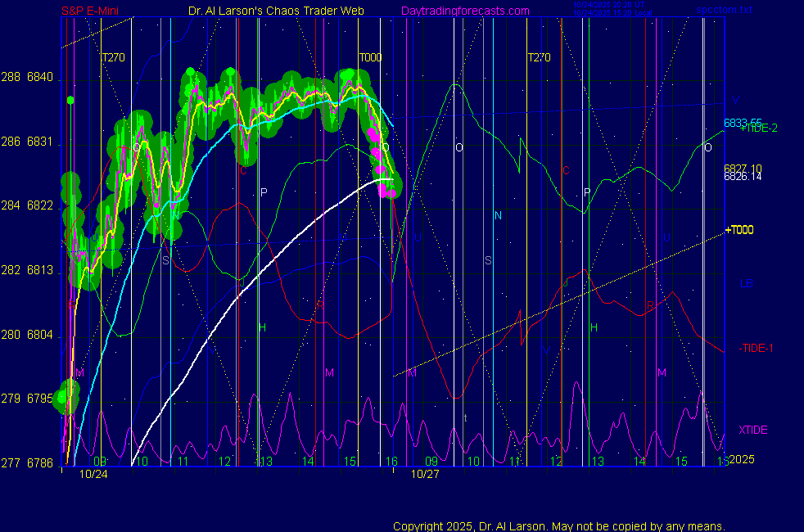Click the yellow +T000 trendline label
Viewport: 804px width, 532px height.
[x=739, y=231]
